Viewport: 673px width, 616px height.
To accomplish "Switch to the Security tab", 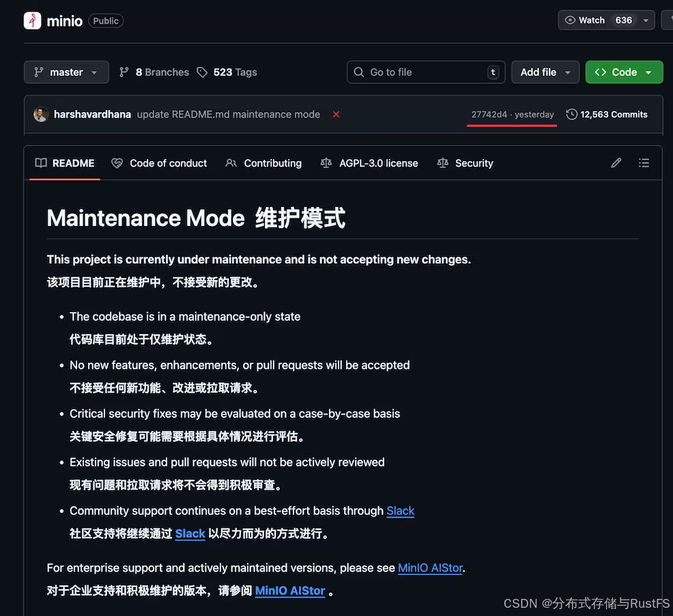I will [x=466, y=163].
